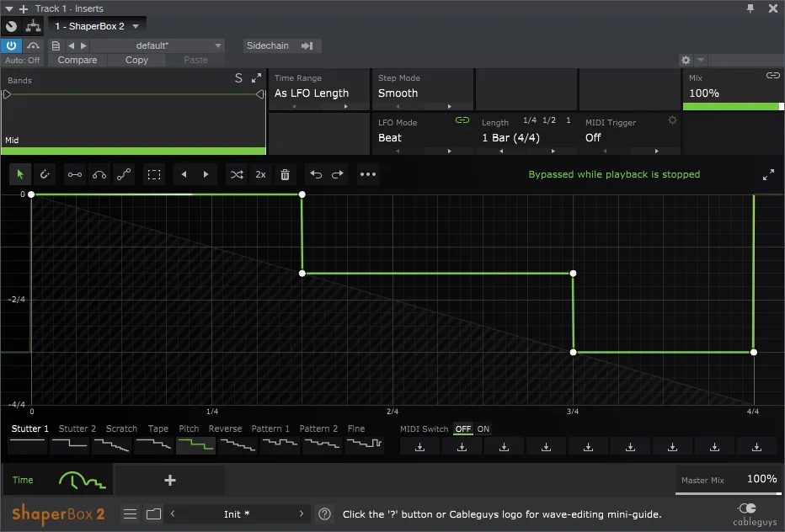Click the Sidechain button
This screenshot has width=785, height=532.
(282, 45)
